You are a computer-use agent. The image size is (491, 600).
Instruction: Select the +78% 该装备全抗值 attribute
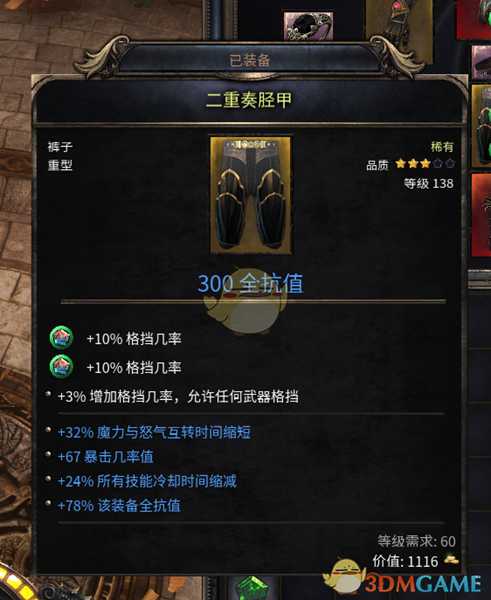tap(119, 505)
